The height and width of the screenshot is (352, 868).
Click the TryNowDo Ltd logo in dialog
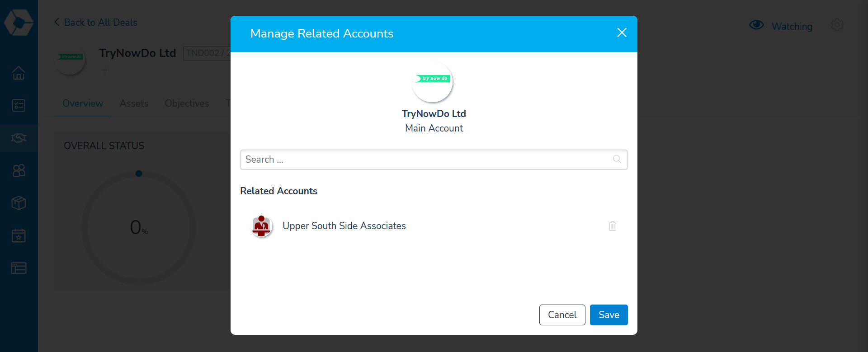point(432,82)
